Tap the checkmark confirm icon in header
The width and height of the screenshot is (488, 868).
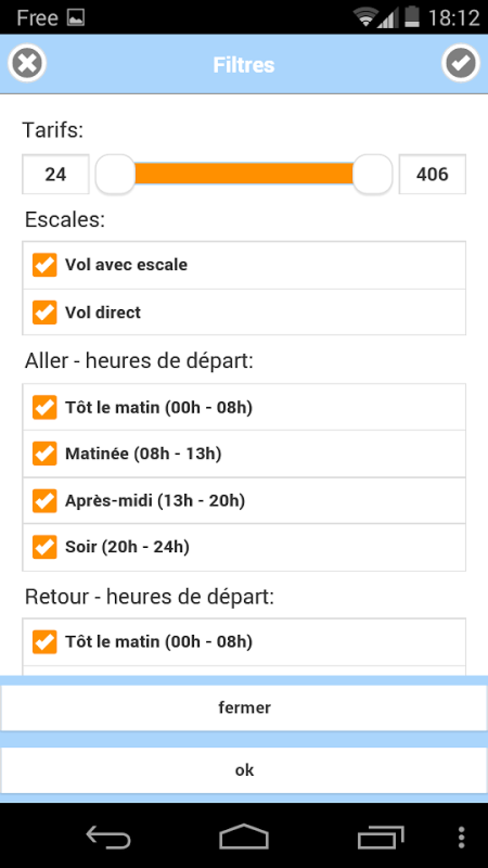tap(460, 63)
